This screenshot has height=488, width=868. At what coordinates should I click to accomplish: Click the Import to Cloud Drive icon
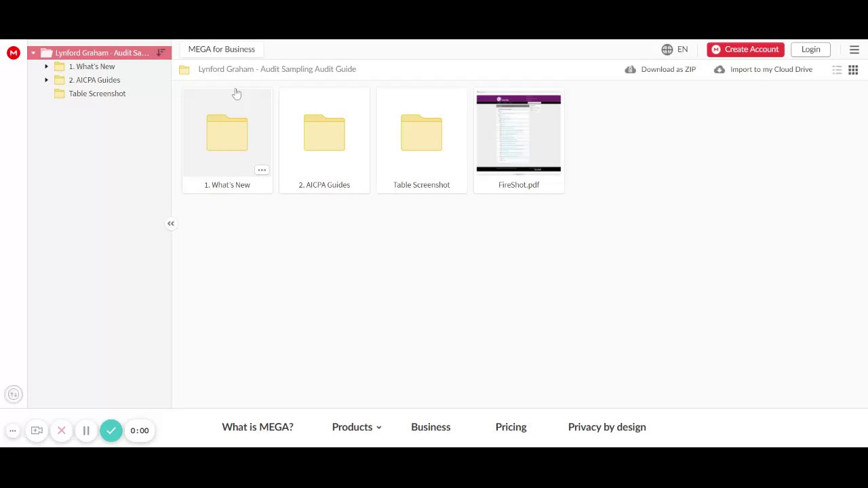(x=719, y=69)
